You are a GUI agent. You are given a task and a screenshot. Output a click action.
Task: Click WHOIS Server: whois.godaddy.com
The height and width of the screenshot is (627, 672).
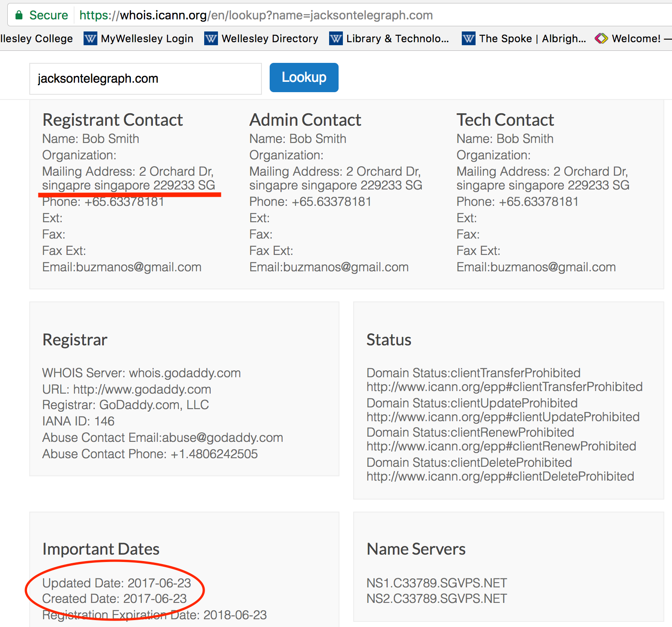point(141,373)
